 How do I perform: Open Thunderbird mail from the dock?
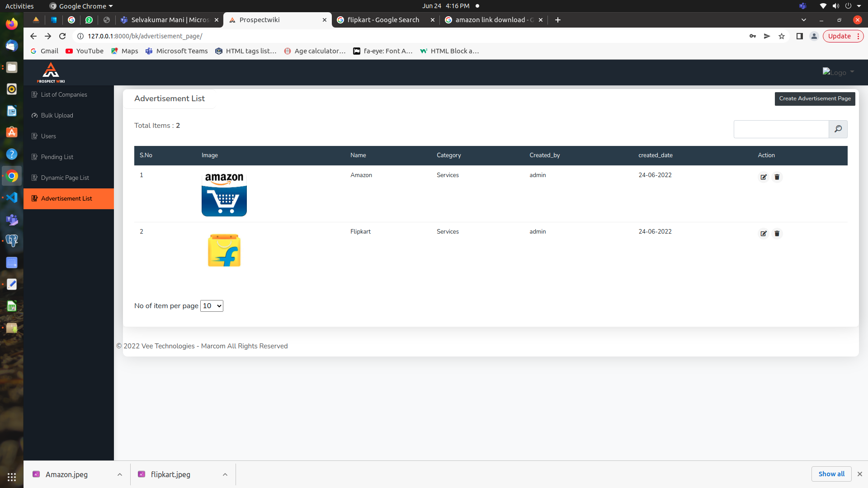tap(12, 46)
